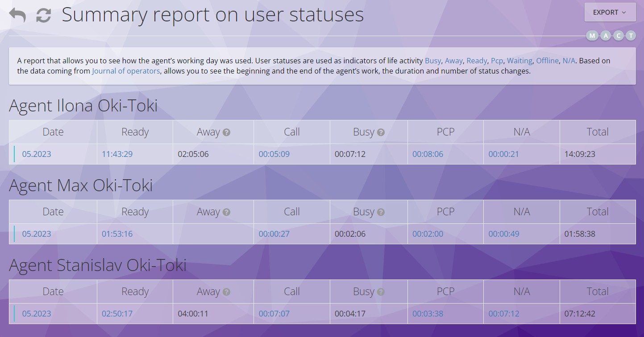The height and width of the screenshot is (337, 644).
Task: Open Ilona's N/A time 00:00:21
Action: [504, 154]
